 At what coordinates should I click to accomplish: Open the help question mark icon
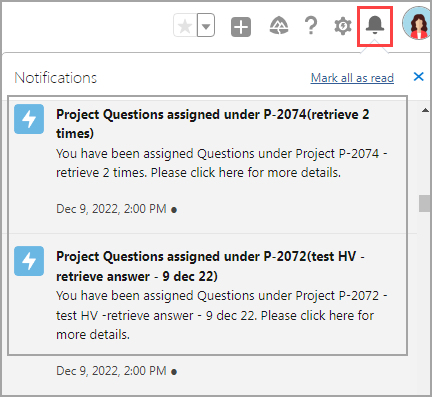pos(311,26)
